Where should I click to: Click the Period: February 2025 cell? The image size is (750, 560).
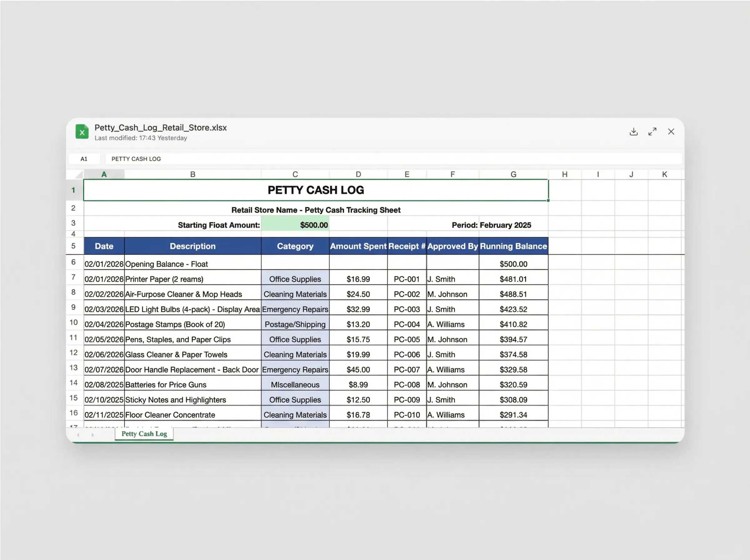491,225
